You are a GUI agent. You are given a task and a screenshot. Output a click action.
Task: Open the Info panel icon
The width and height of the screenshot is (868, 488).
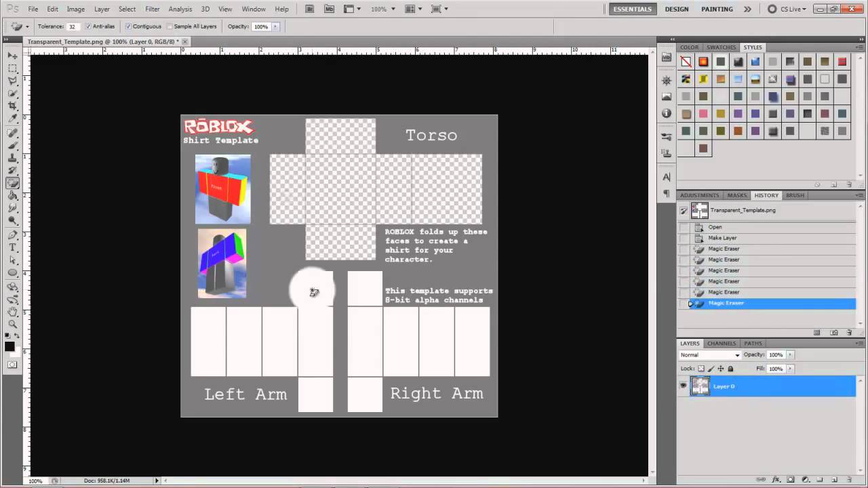click(x=667, y=113)
